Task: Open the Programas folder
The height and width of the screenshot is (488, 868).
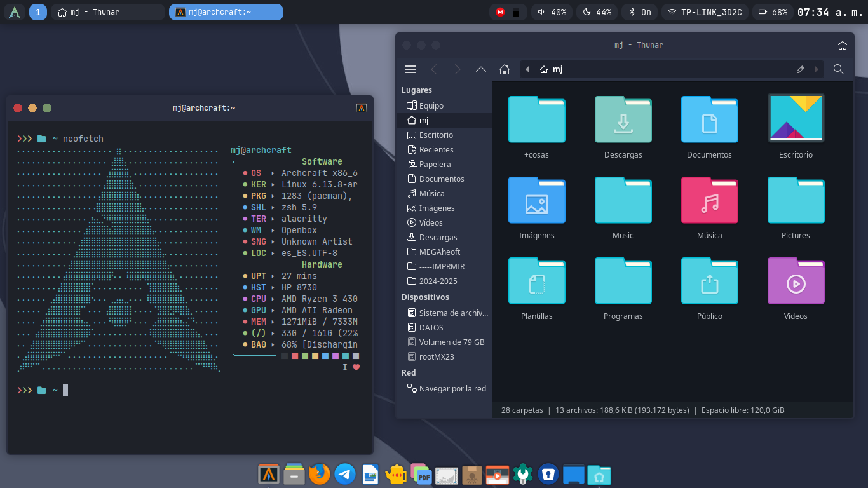Action: pyautogui.click(x=623, y=281)
